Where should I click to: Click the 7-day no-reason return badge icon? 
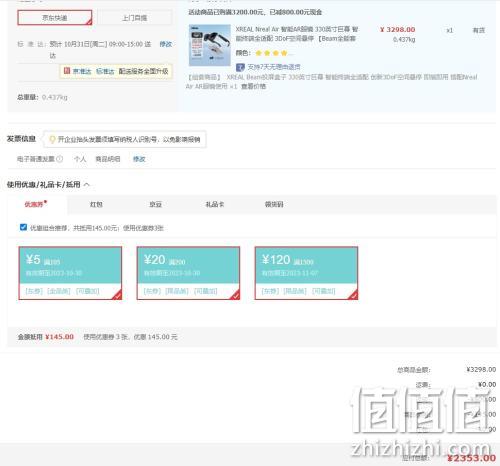(240, 67)
